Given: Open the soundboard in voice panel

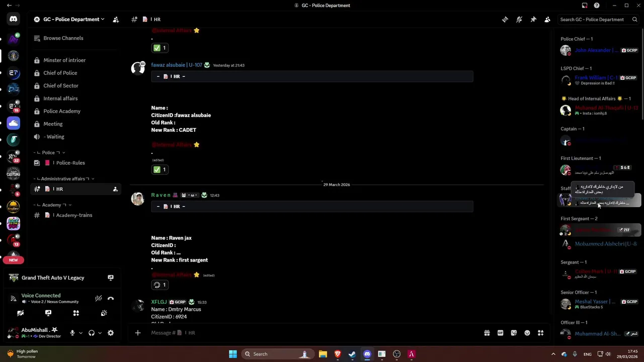Looking at the screenshot, I should (x=104, y=313).
